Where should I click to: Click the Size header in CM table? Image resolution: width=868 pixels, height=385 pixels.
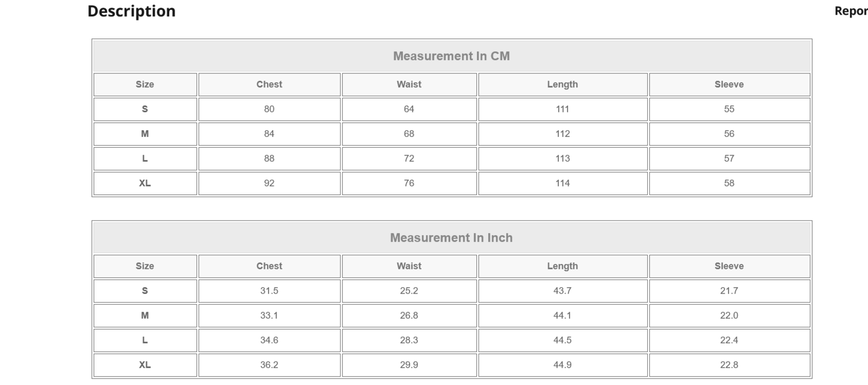click(145, 85)
